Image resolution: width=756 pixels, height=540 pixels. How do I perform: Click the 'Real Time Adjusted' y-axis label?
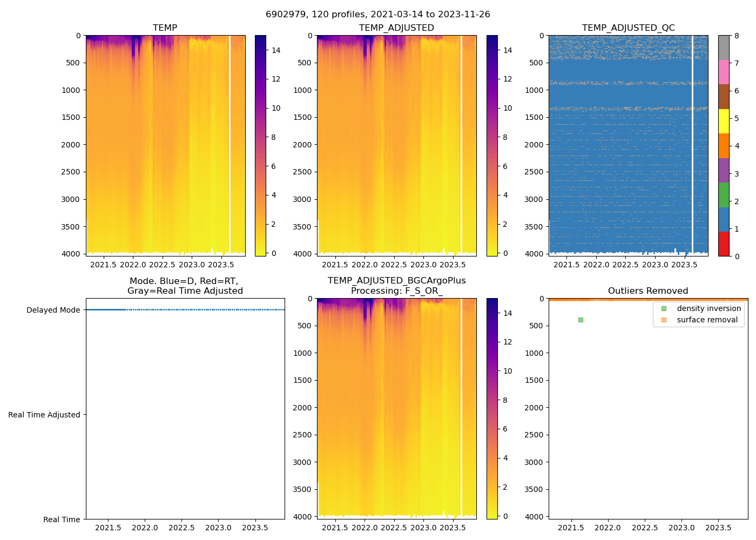coord(44,415)
